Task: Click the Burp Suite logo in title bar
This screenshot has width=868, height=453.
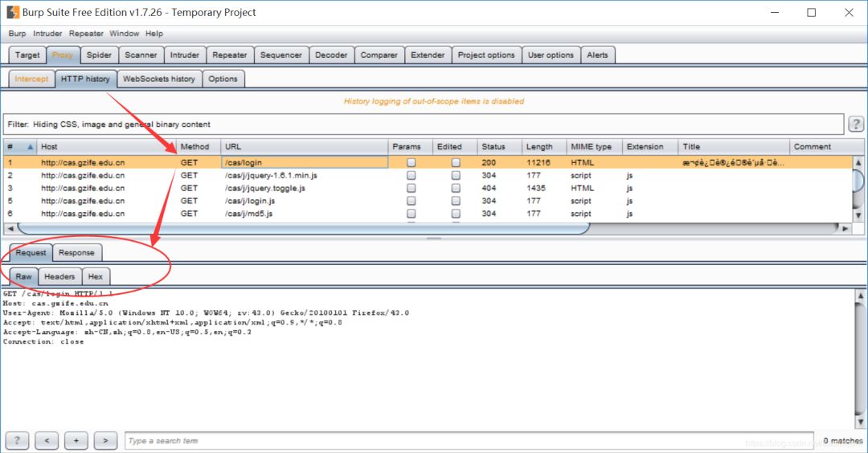Action: pos(13,12)
